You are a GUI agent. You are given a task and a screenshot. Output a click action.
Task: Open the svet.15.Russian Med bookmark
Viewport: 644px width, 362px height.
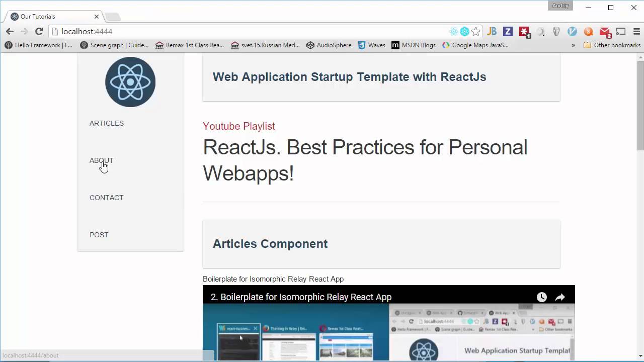[265, 45]
